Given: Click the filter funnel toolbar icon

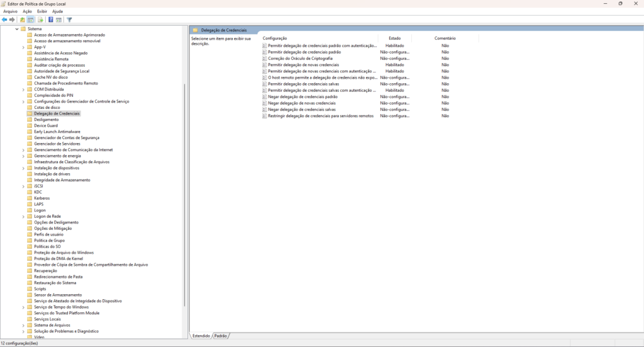Looking at the screenshot, I should 69,20.
